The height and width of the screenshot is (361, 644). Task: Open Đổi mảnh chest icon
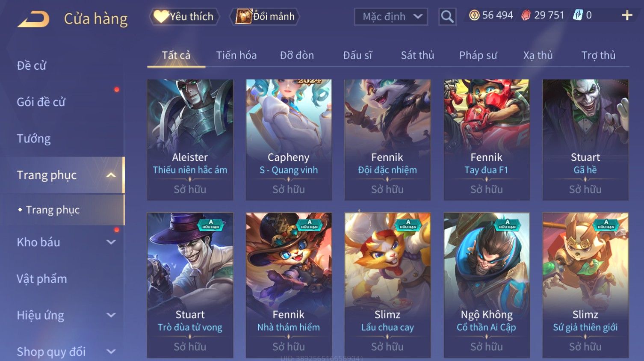tap(244, 16)
